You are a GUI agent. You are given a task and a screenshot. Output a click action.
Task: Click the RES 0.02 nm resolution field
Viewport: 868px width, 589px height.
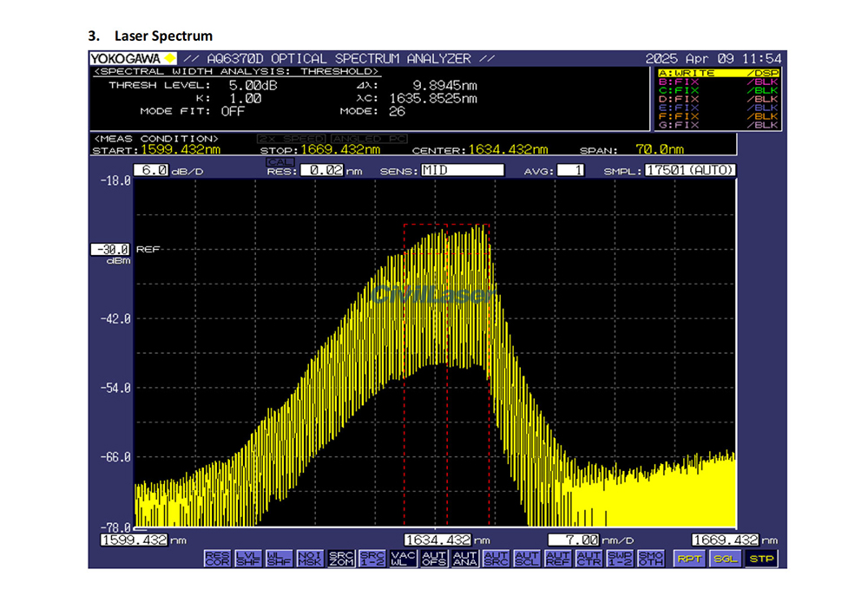coord(321,171)
